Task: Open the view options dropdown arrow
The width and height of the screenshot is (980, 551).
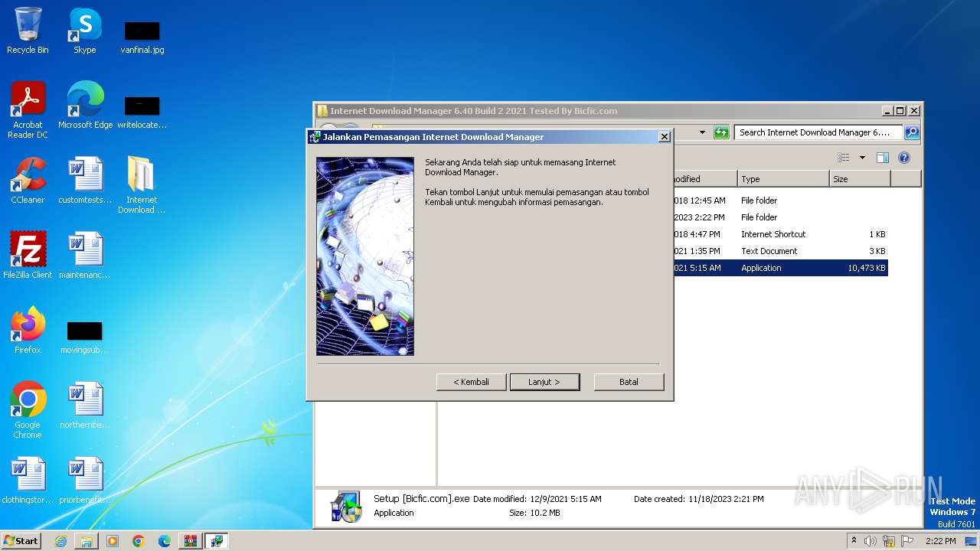Action: pos(862,158)
